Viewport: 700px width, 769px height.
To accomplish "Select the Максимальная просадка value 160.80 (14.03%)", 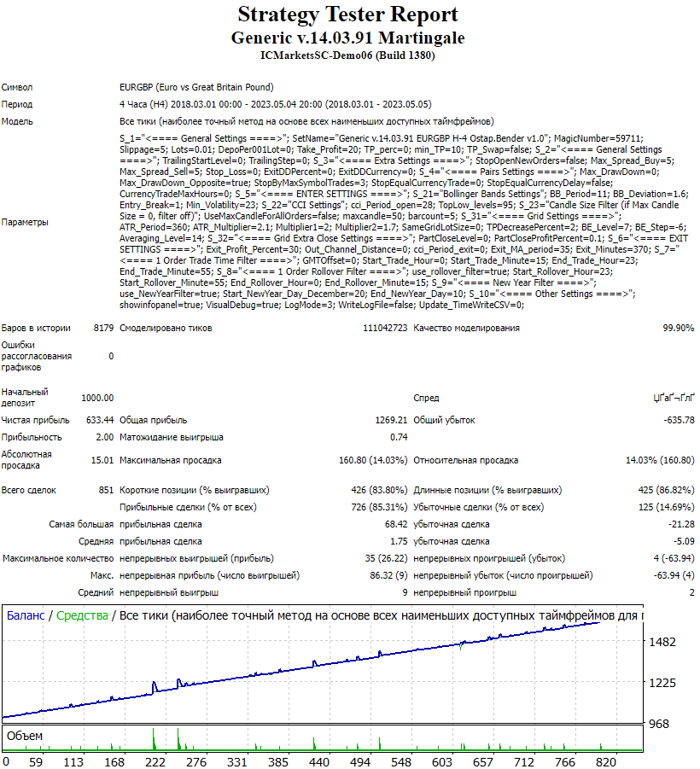I will 373,461.
